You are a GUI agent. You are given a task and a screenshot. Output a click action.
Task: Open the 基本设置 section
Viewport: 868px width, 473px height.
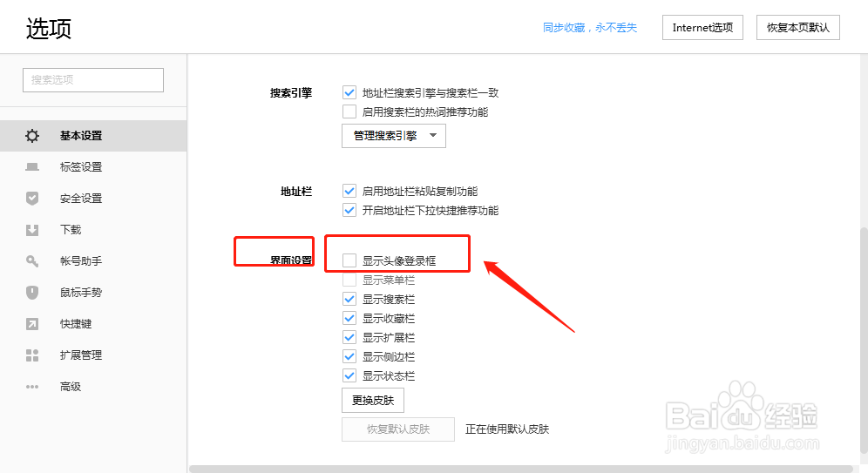(93, 136)
